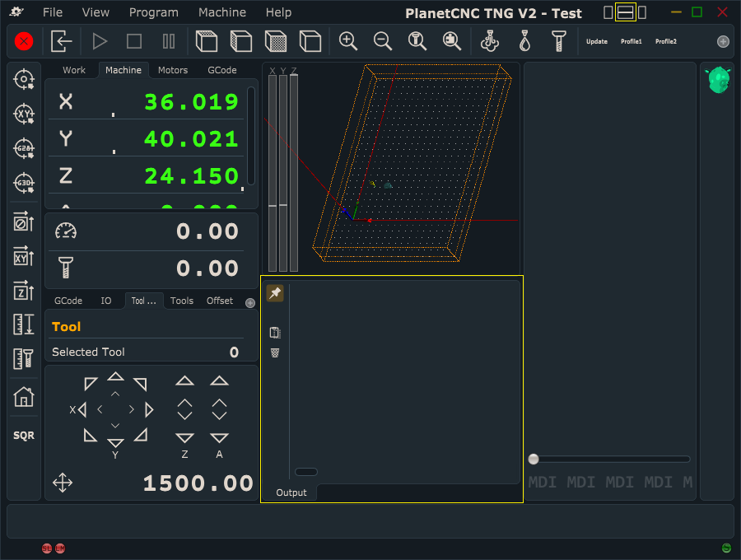741x560 pixels.
Task: Click the home machine icon
Action: coord(24,397)
